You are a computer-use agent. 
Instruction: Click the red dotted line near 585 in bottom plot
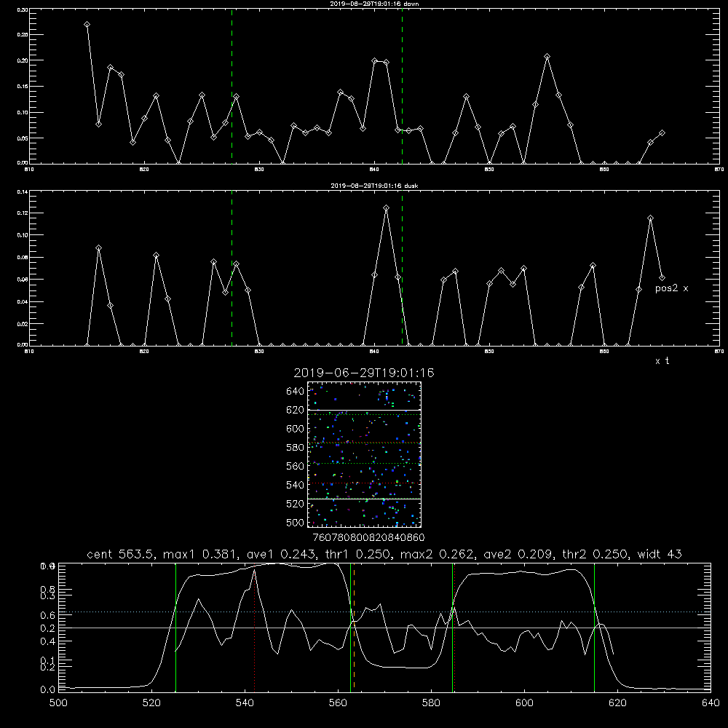[x=454, y=627]
